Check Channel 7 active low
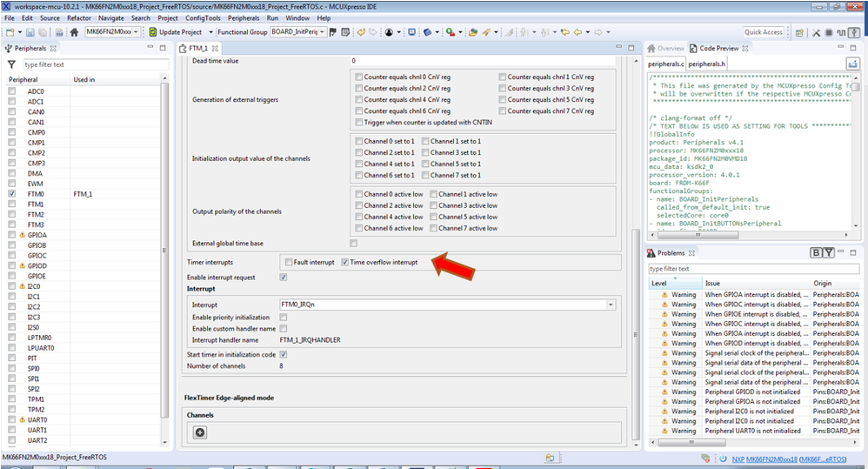Image resolution: width=868 pixels, height=469 pixels. tap(433, 228)
